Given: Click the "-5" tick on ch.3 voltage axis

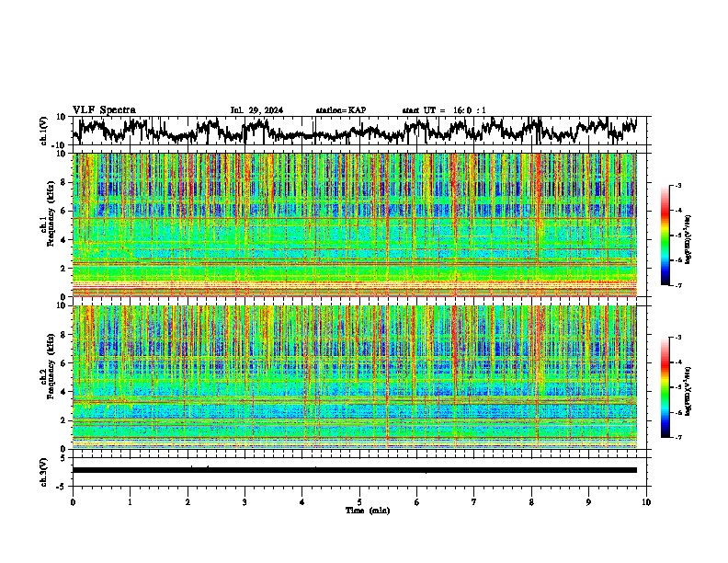Looking at the screenshot, I should coord(63,487).
